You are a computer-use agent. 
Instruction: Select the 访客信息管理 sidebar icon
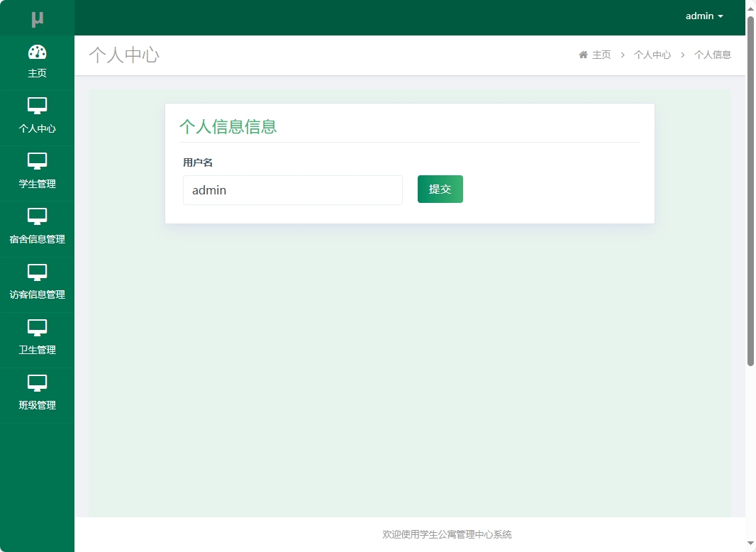(38, 273)
